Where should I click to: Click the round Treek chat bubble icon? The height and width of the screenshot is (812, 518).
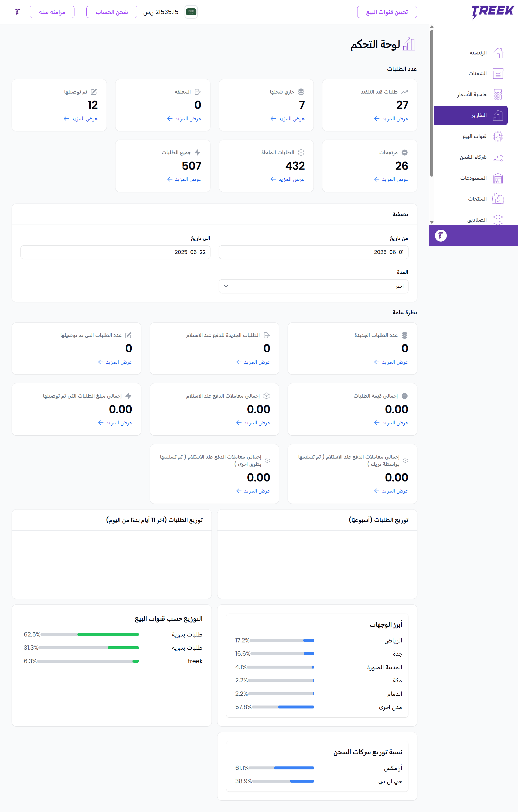[x=440, y=235]
